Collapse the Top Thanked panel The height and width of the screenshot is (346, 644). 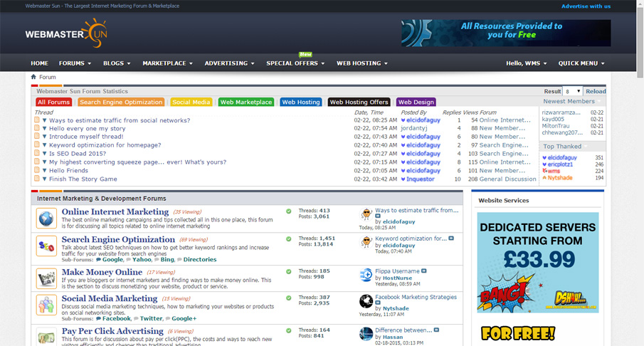(586, 146)
